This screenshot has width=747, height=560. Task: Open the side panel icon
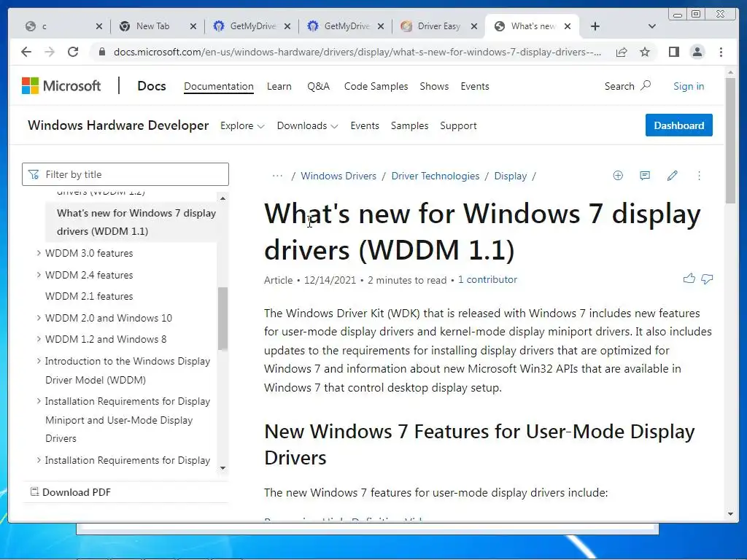[673, 52]
